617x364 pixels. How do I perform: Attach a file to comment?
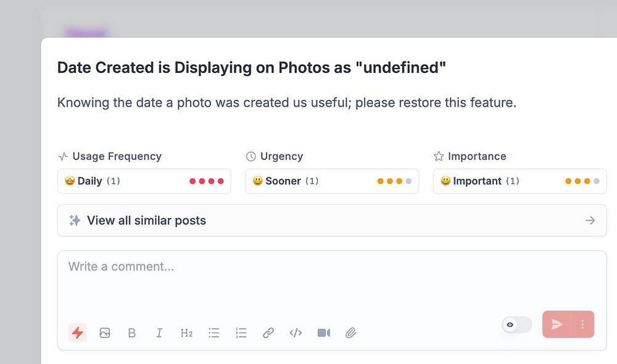point(350,333)
